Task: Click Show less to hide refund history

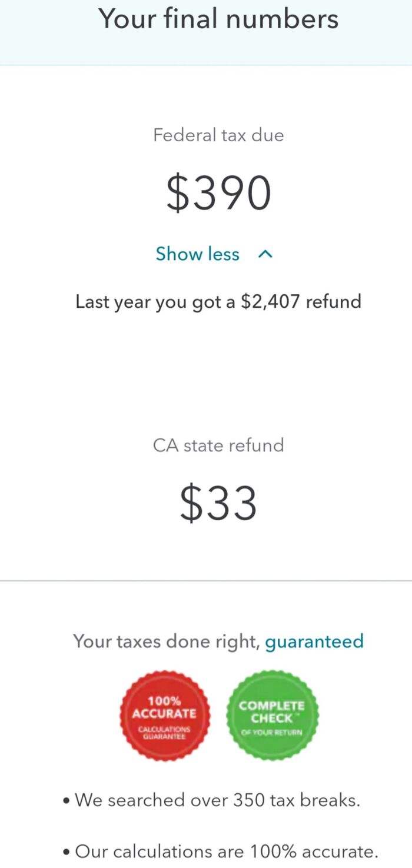Action: pos(198,254)
